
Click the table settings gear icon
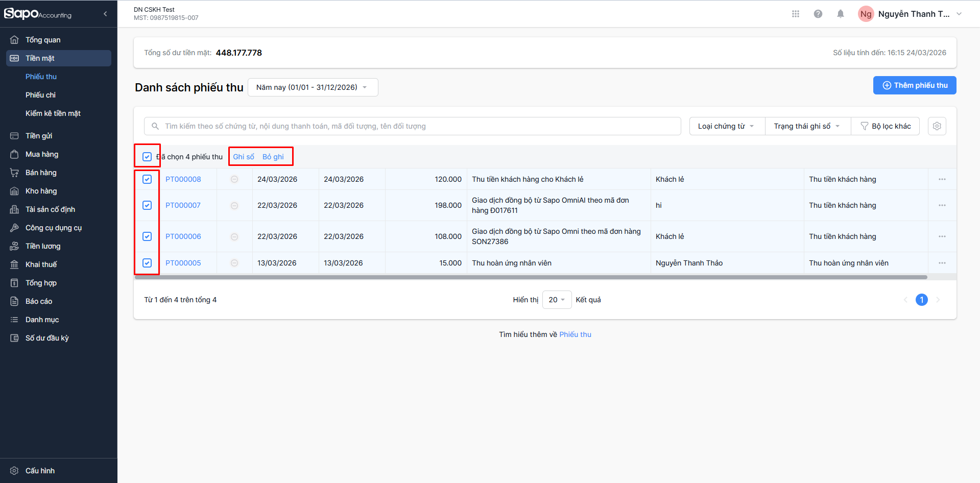pos(937,126)
